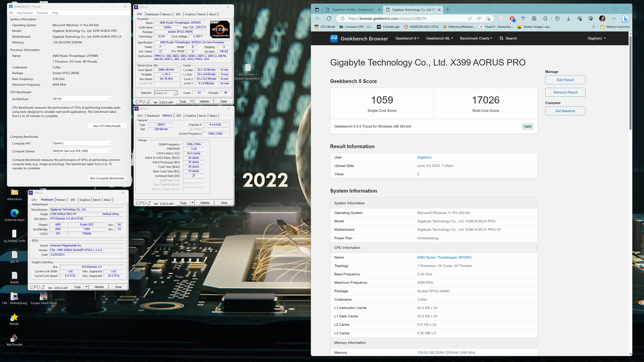The width and height of the screenshot is (644, 362).
Task: Click Validate in CPU-Z CPU window
Action: coord(204,101)
